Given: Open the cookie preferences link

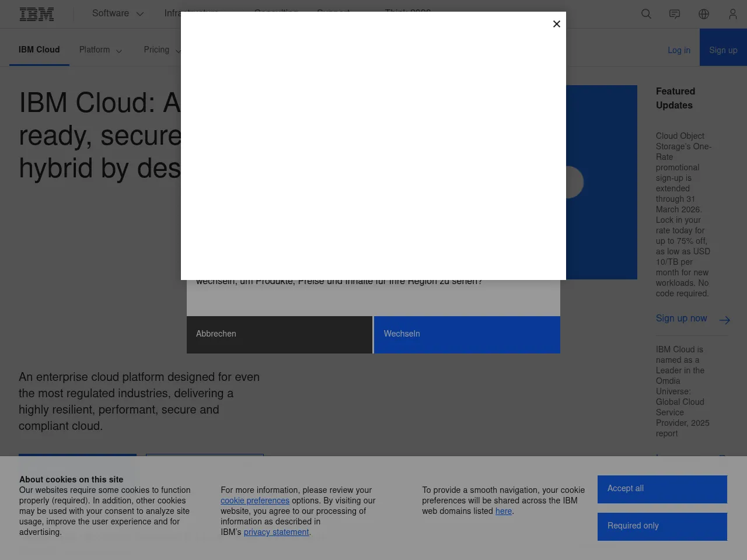Looking at the screenshot, I should click(x=255, y=501).
